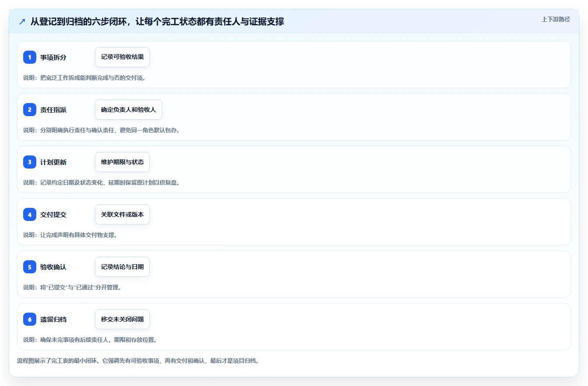Select the 计划更新 step title
Screen dimensions: 588x386
pyautogui.click(x=53, y=162)
